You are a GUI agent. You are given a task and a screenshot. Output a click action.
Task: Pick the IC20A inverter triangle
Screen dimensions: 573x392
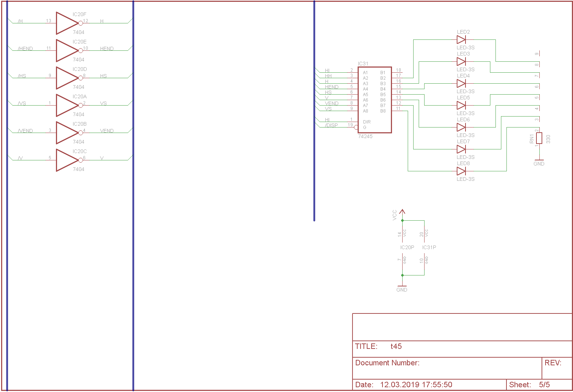coord(67,105)
